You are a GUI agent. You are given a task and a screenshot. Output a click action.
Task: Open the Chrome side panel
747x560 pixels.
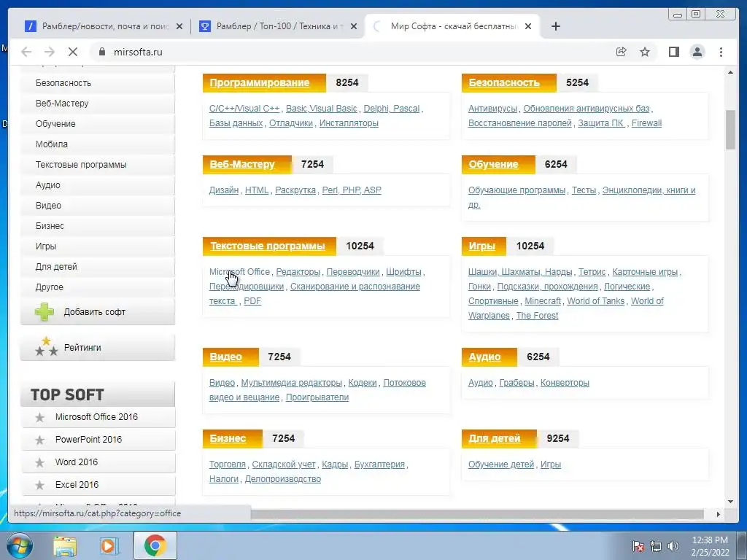pyautogui.click(x=673, y=52)
